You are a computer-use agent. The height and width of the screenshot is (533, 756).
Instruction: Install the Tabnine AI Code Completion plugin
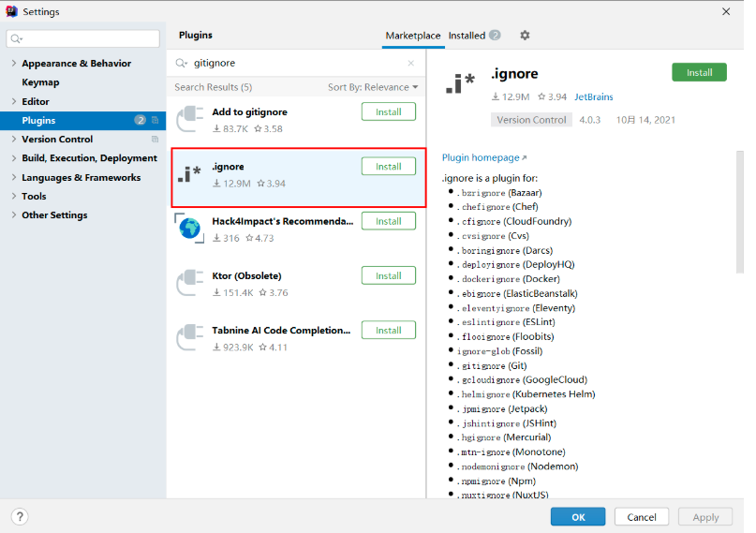pos(388,330)
